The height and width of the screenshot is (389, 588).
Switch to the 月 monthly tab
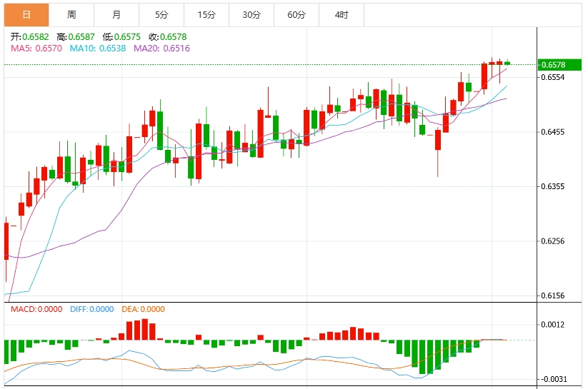116,15
